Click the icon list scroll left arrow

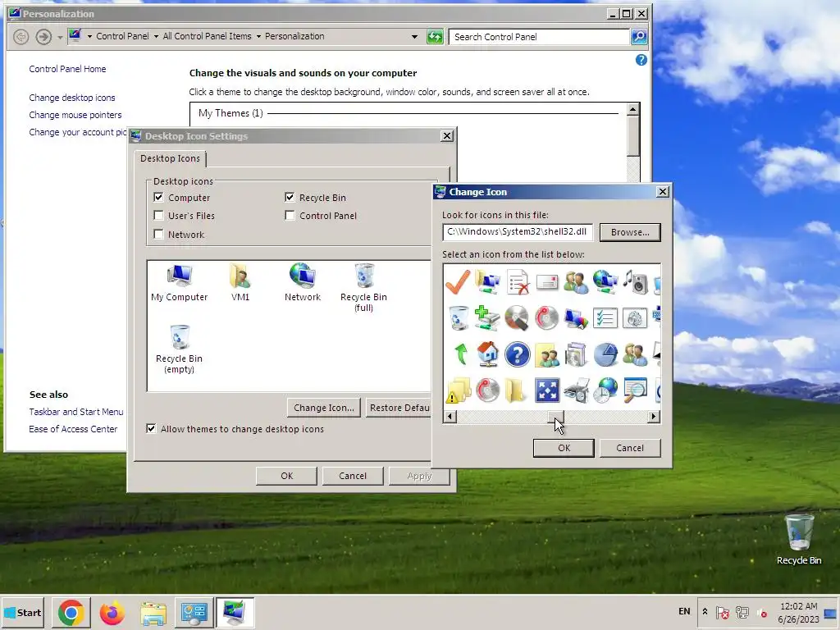[x=450, y=416]
